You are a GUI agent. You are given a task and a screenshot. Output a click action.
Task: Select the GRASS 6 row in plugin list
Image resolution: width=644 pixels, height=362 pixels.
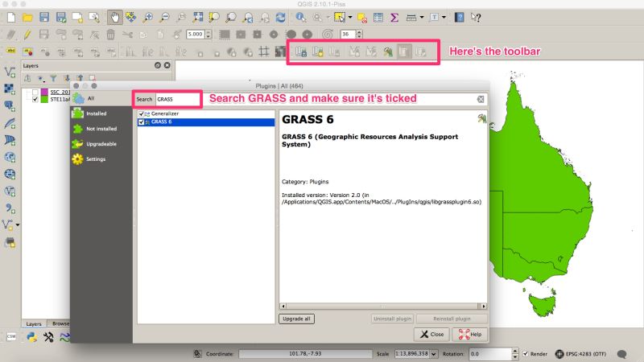coord(206,122)
